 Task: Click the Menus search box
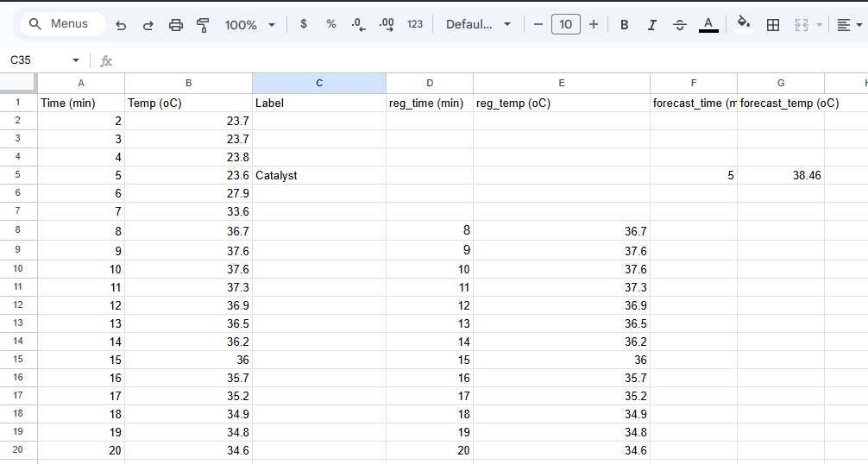tap(60, 24)
